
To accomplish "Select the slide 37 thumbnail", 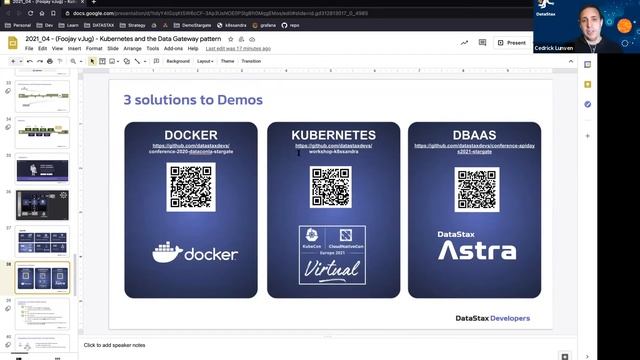I will coord(42,241).
